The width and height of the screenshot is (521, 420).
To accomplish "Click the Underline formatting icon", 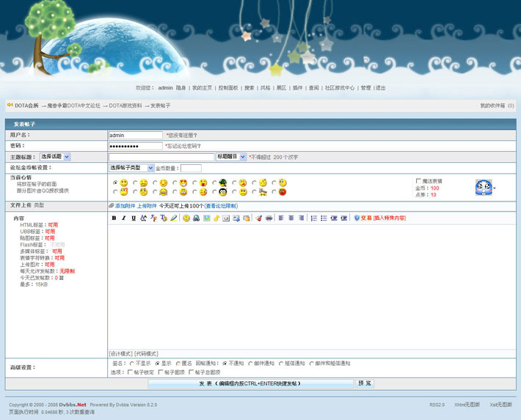I will tap(134, 218).
